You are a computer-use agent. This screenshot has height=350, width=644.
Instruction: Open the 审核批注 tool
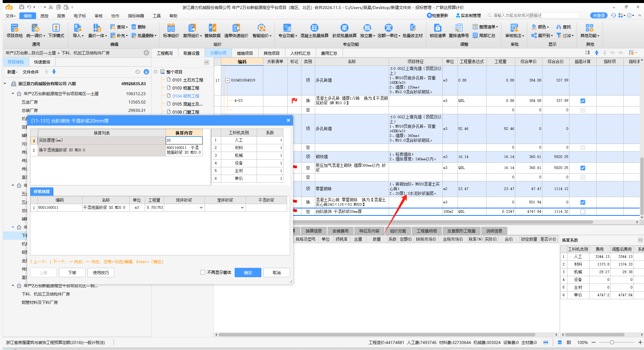tap(515, 30)
